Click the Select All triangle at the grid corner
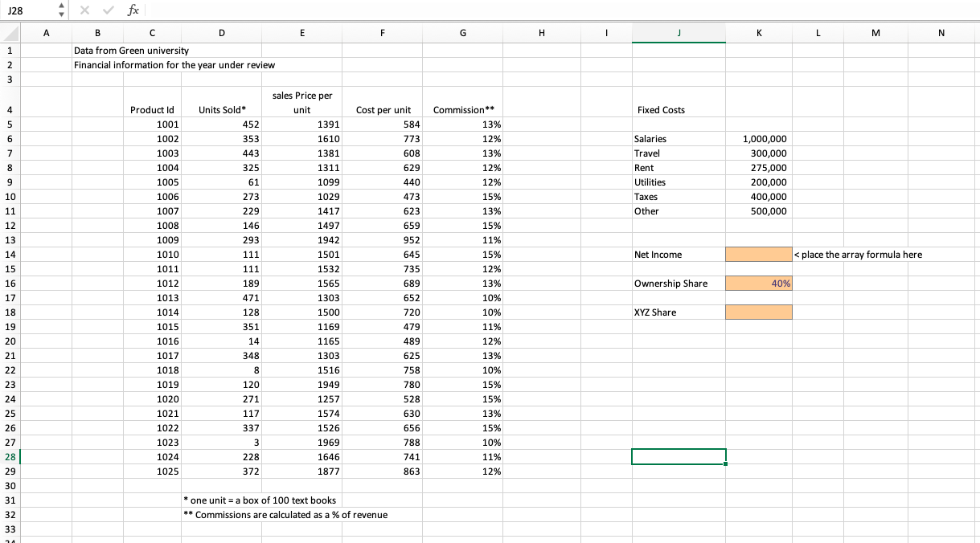Screen dimensions: 980x543 pos(9,33)
